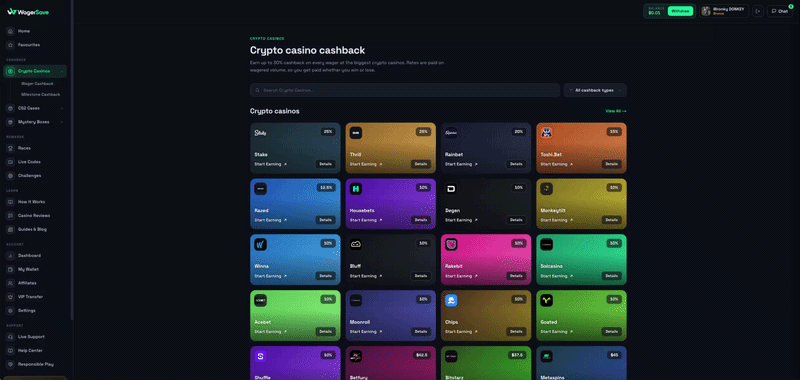
Task: Click Start Earning on Goated card
Action: coord(557,332)
